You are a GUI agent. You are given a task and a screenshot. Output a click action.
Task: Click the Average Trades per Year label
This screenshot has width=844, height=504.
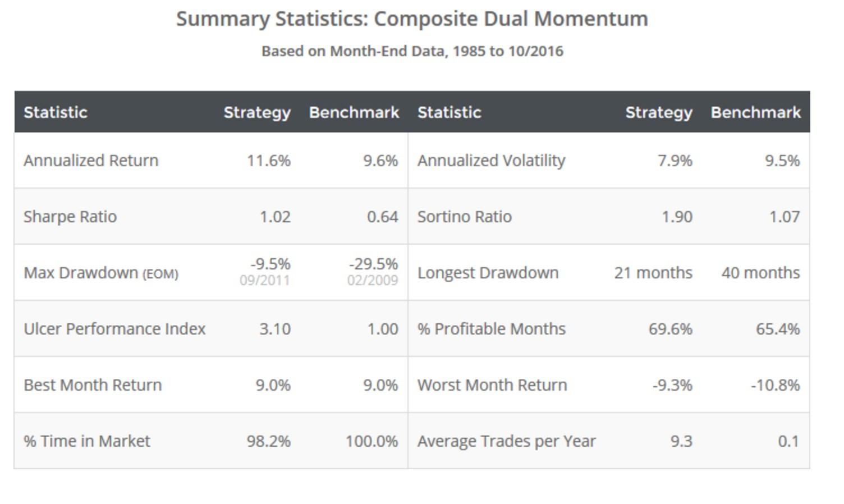pos(506,441)
